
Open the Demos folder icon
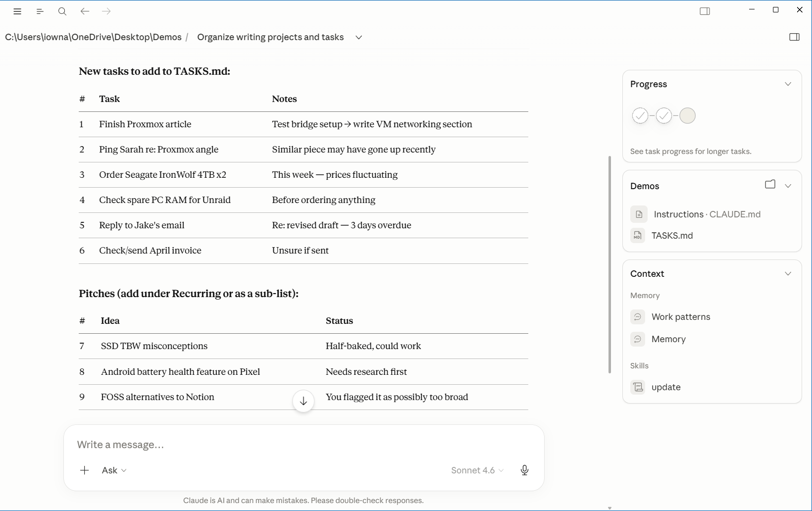pyautogui.click(x=770, y=185)
